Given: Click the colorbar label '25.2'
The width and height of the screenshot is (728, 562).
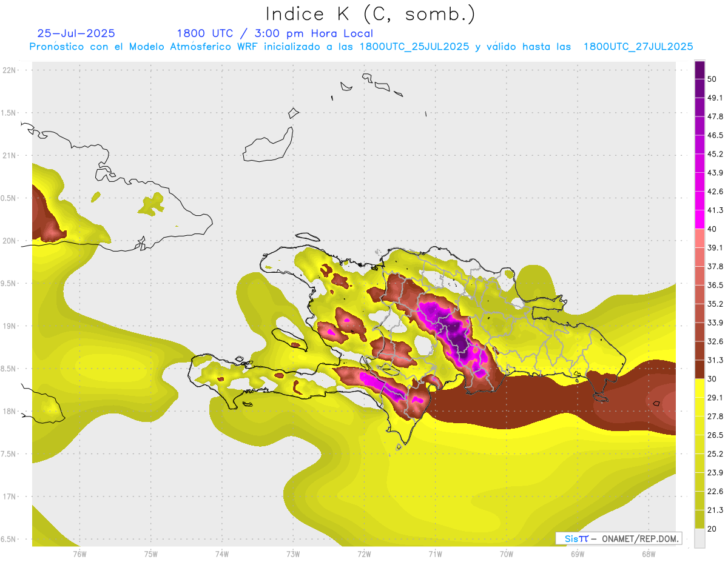Looking at the screenshot, I should 715,454.
